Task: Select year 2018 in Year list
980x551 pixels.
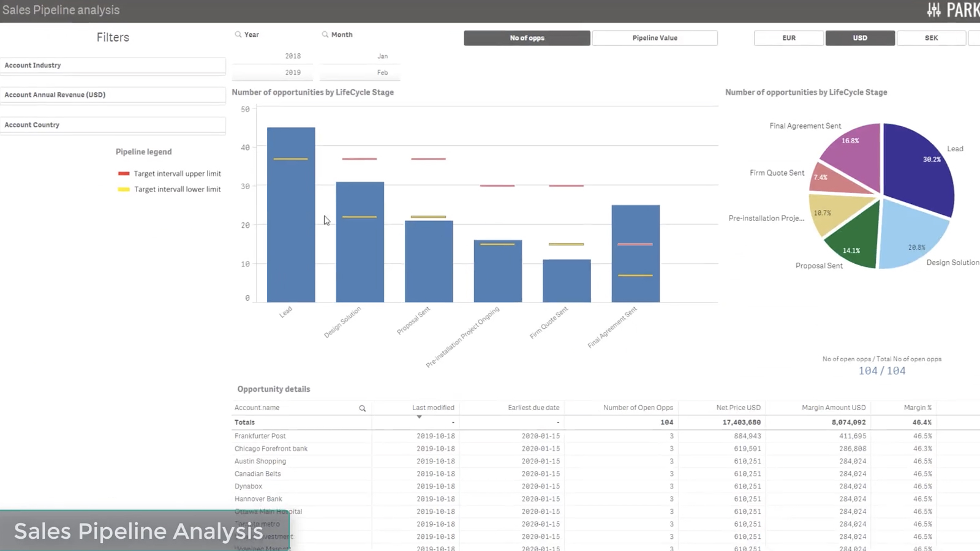Action: click(292, 56)
